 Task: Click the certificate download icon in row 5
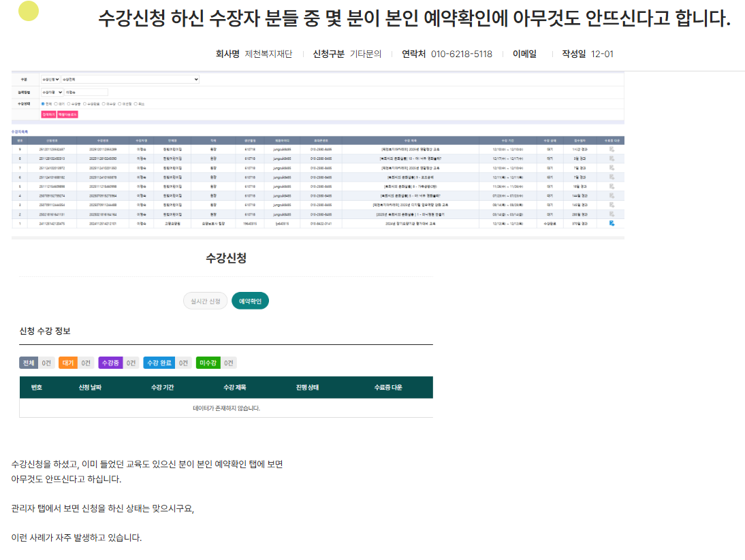click(612, 186)
